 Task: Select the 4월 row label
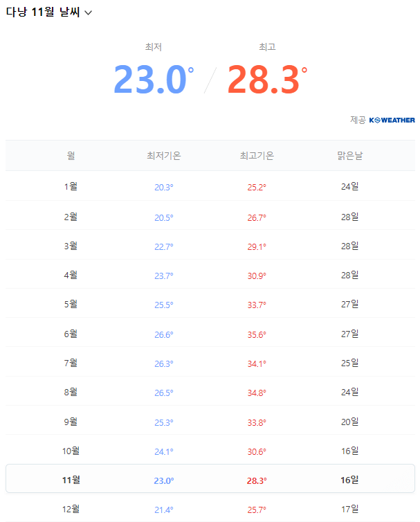pyautogui.click(x=71, y=275)
